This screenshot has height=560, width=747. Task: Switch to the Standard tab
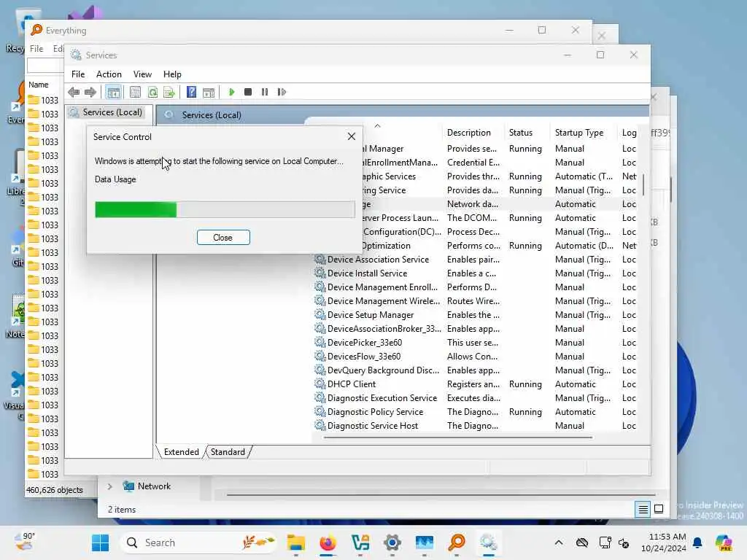(x=228, y=452)
